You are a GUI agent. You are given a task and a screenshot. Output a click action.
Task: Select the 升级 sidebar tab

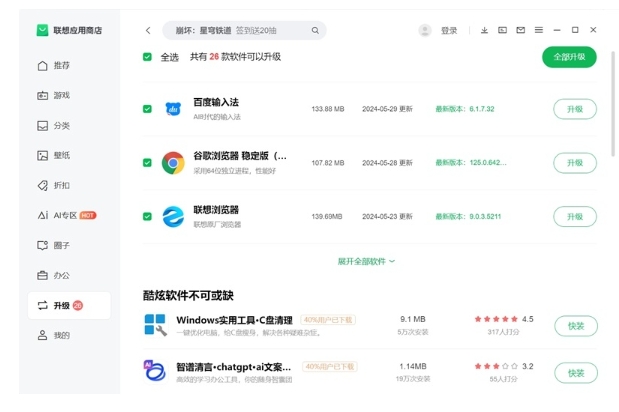click(x=69, y=305)
